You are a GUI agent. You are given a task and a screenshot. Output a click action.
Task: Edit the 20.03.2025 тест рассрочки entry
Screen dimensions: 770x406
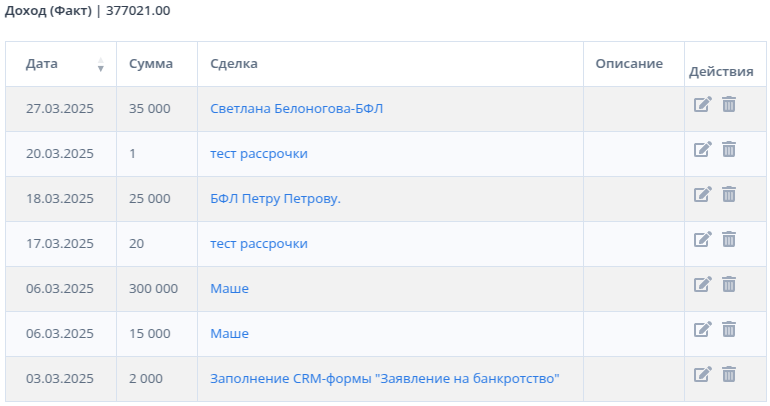tap(702, 149)
